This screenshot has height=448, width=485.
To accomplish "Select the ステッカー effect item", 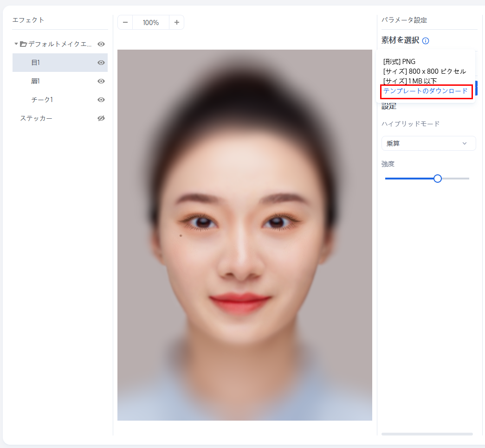I will pyautogui.click(x=36, y=118).
